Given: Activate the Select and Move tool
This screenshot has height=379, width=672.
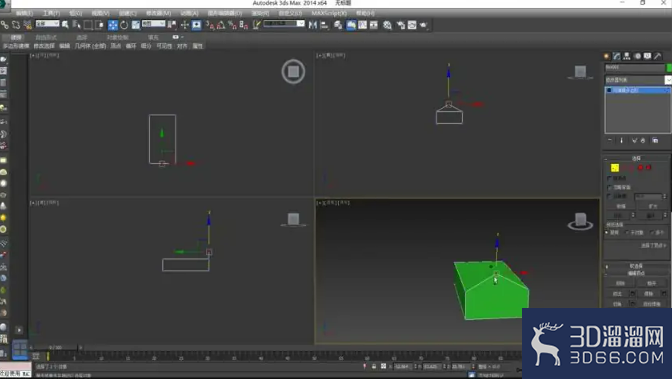Looking at the screenshot, I should tap(113, 25).
